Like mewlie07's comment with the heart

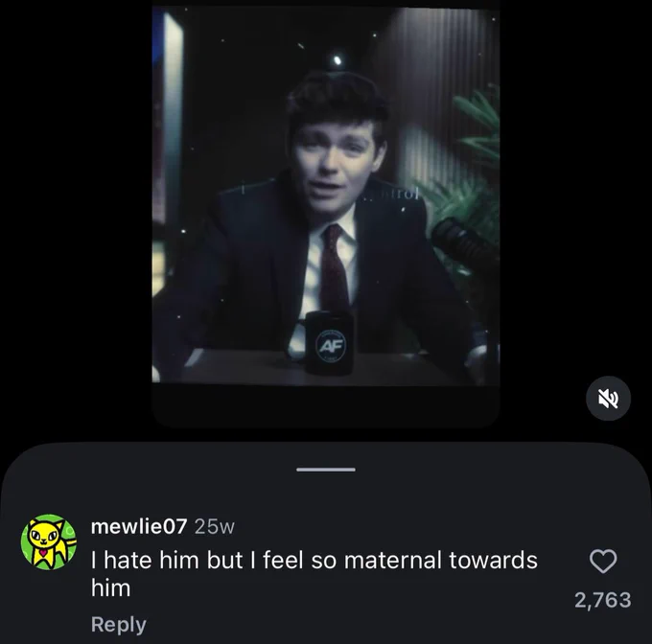point(603,562)
